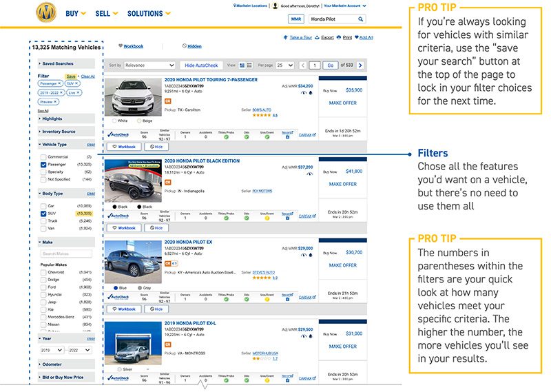Remove the SUV filter chip

[76, 83]
